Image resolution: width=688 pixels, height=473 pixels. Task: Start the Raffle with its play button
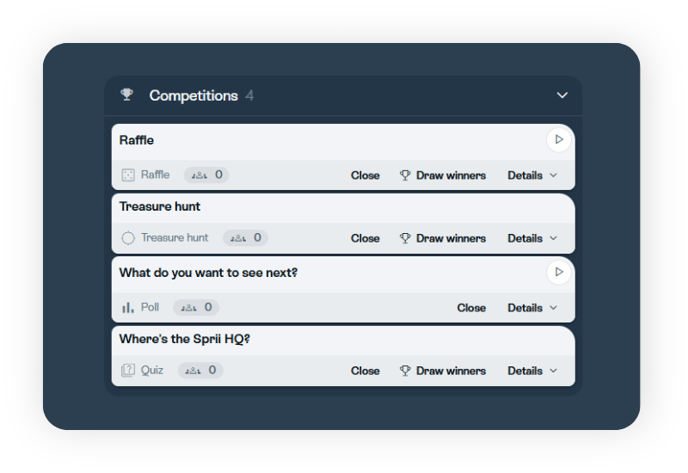point(559,140)
